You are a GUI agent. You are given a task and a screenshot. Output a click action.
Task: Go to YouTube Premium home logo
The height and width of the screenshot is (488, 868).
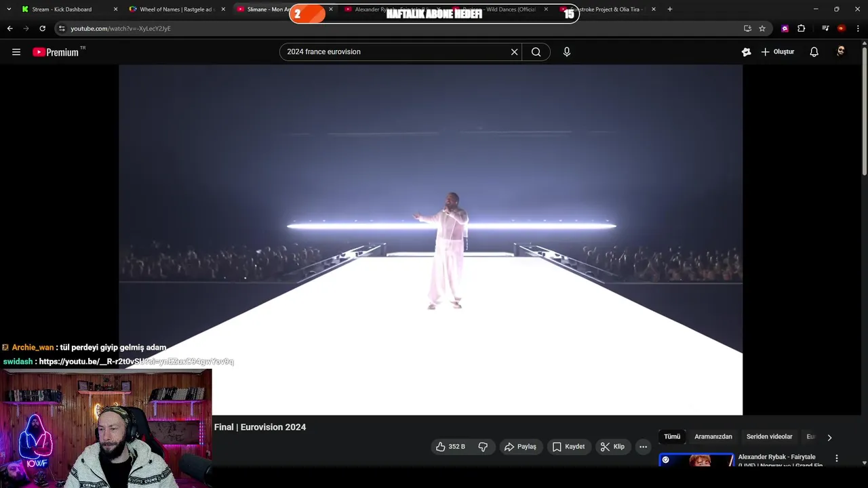[x=56, y=52]
